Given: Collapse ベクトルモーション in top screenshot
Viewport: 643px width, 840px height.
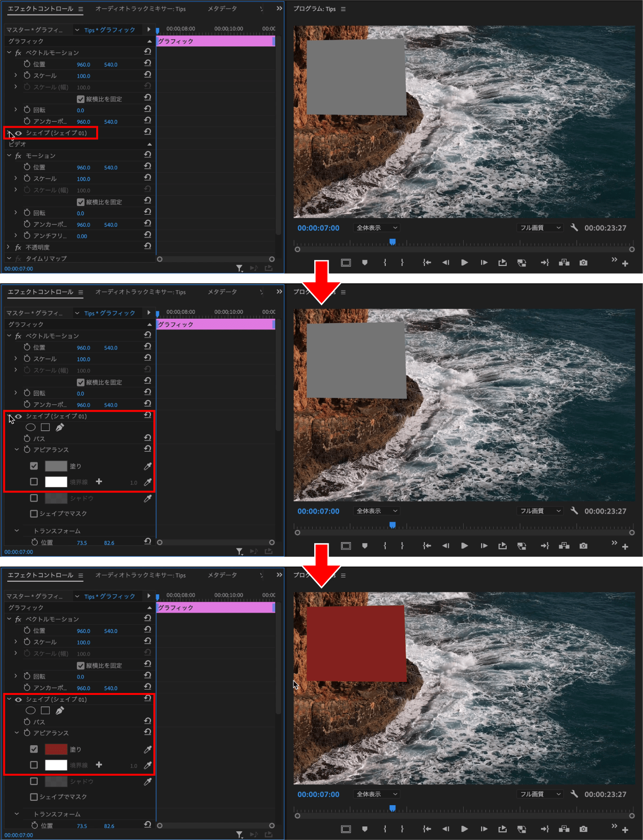Looking at the screenshot, I should 9,52.
